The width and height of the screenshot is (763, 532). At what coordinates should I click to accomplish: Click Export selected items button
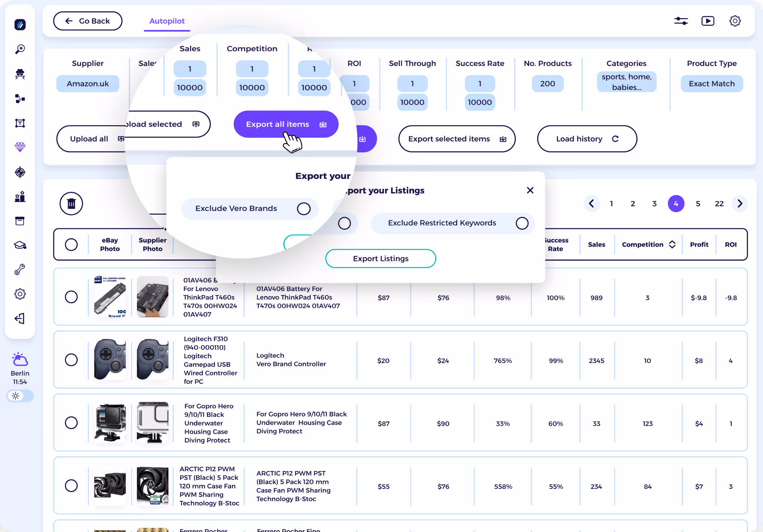coord(457,139)
